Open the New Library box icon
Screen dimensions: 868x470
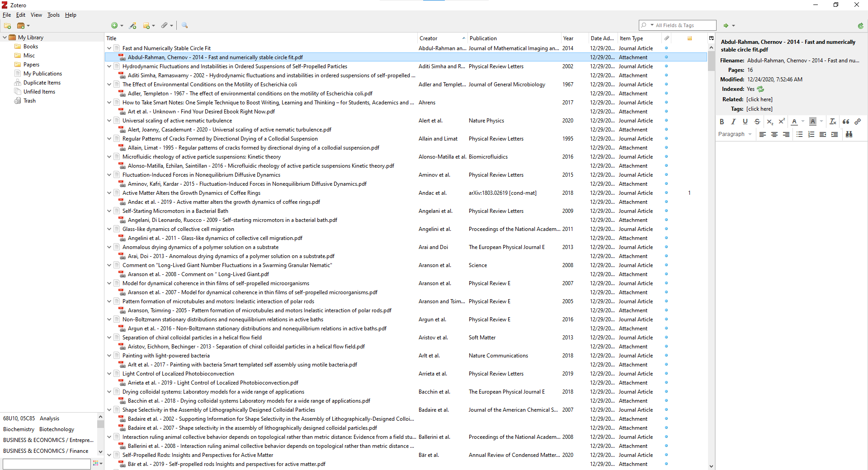coord(21,26)
